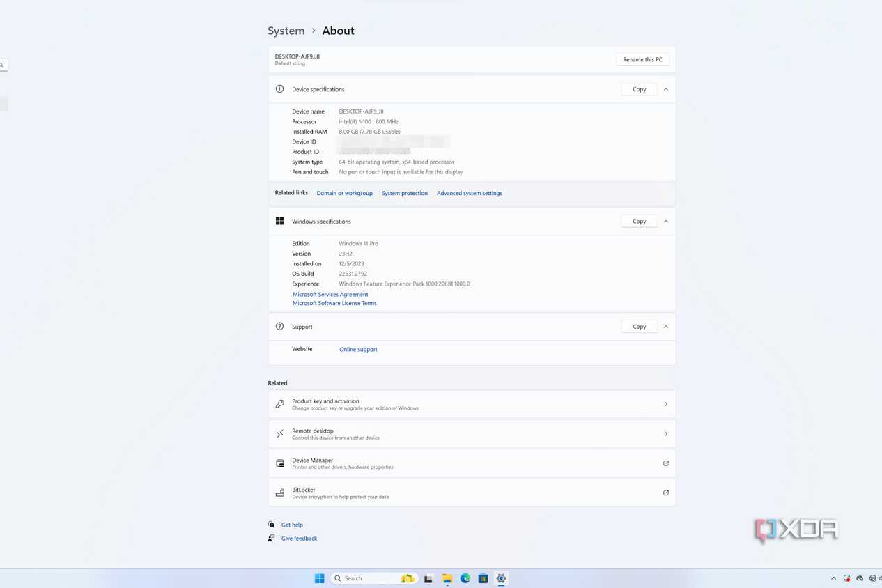Click installed on date 12/5/2023
The width and height of the screenshot is (882, 588).
click(x=351, y=263)
